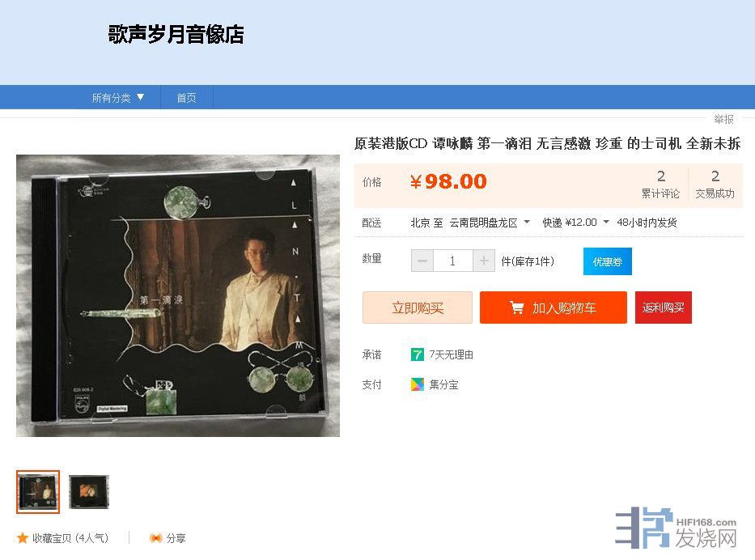Decrease quantity with the minus button
Screen dimensions: 755x560
[x=422, y=261]
